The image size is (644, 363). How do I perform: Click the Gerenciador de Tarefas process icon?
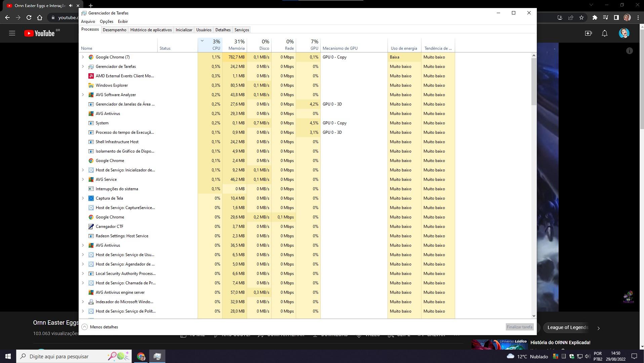[91, 67]
